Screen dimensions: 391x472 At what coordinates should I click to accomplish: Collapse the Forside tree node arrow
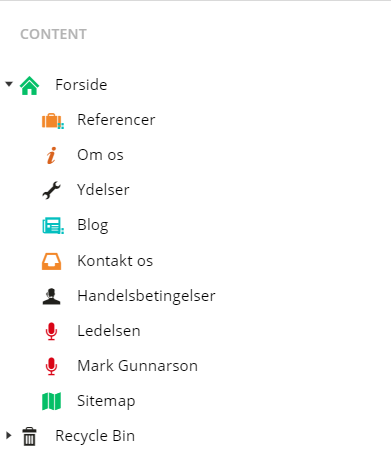pos(9,84)
